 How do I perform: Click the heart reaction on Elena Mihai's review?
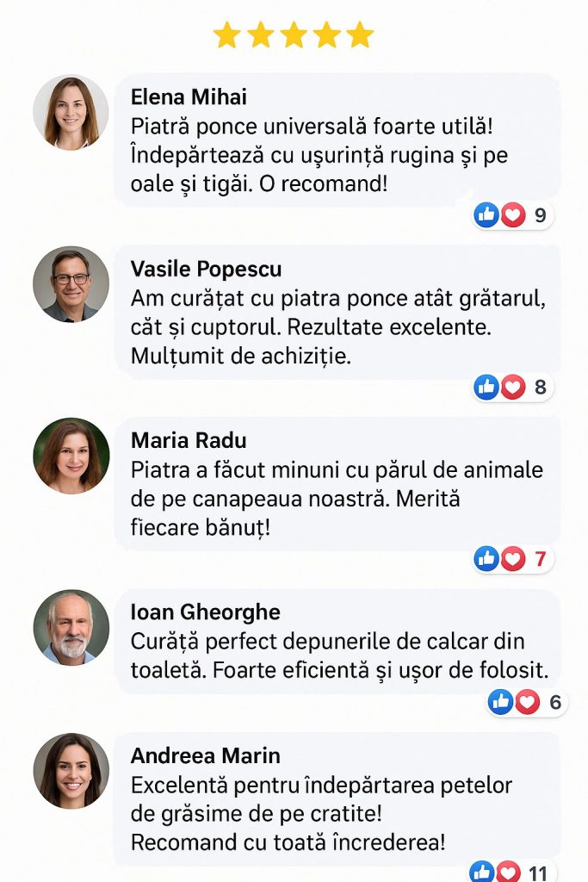(x=513, y=214)
